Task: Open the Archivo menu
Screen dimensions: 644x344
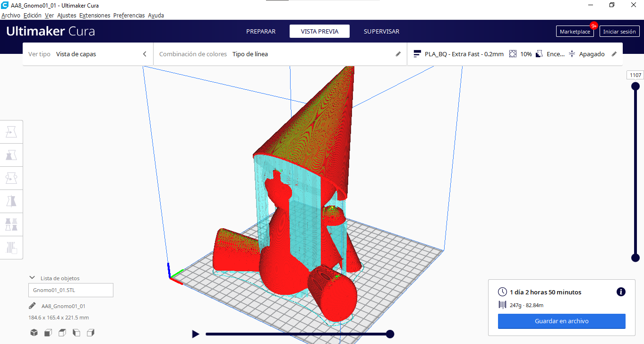Action: click(x=11, y=15)
